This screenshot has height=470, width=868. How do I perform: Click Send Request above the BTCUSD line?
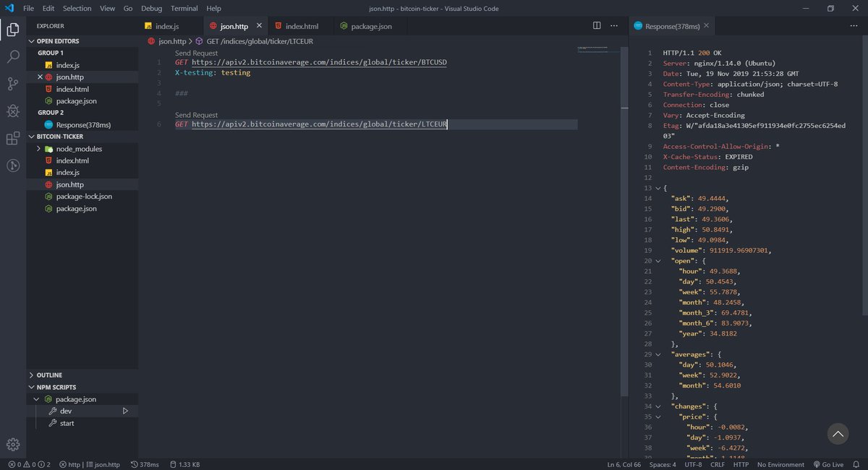(196, 53)
